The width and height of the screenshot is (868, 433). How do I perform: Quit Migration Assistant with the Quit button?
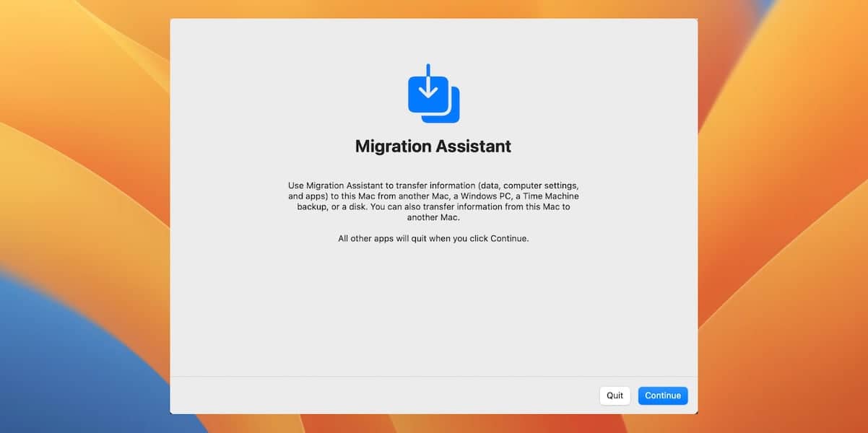click(615, 395)
